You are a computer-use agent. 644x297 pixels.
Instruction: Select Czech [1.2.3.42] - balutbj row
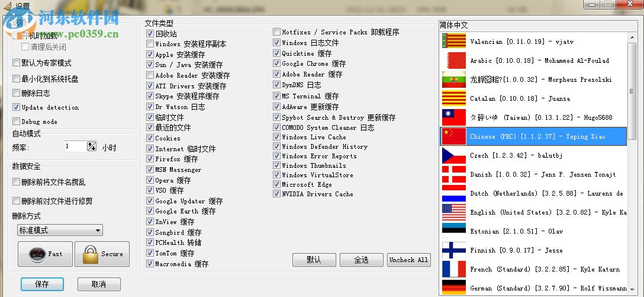[533, 155]
